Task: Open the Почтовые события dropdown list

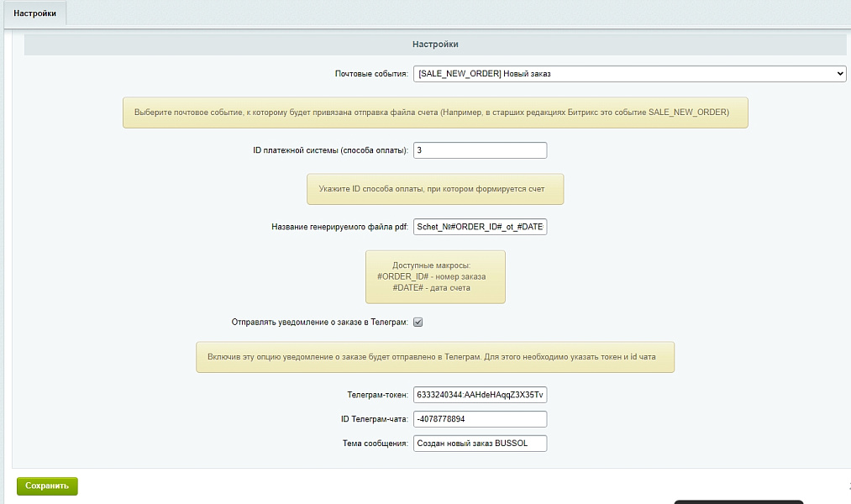Action: [629, 74]
